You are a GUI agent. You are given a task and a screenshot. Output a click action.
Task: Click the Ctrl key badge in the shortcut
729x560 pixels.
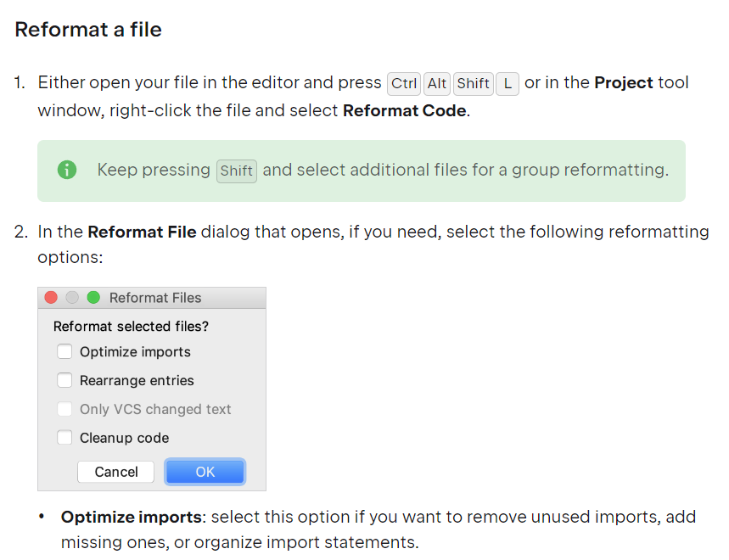pos(403,83)
